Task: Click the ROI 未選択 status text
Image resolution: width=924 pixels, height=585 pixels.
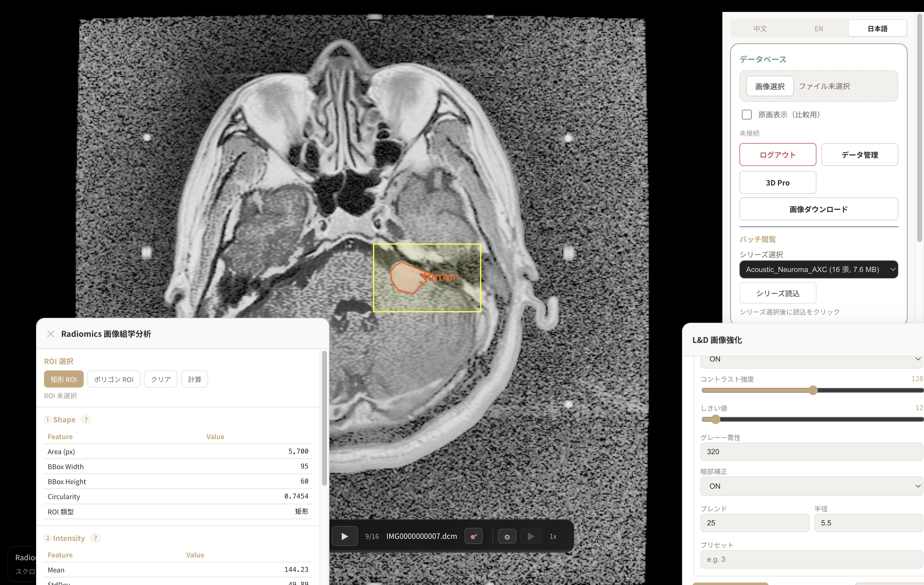Action: [60, 396]
